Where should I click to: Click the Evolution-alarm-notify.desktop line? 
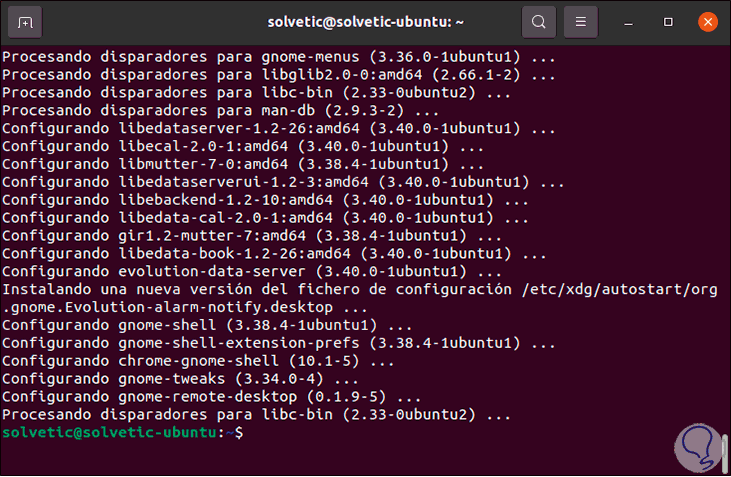pyautogui.click(x=185, y=307)
